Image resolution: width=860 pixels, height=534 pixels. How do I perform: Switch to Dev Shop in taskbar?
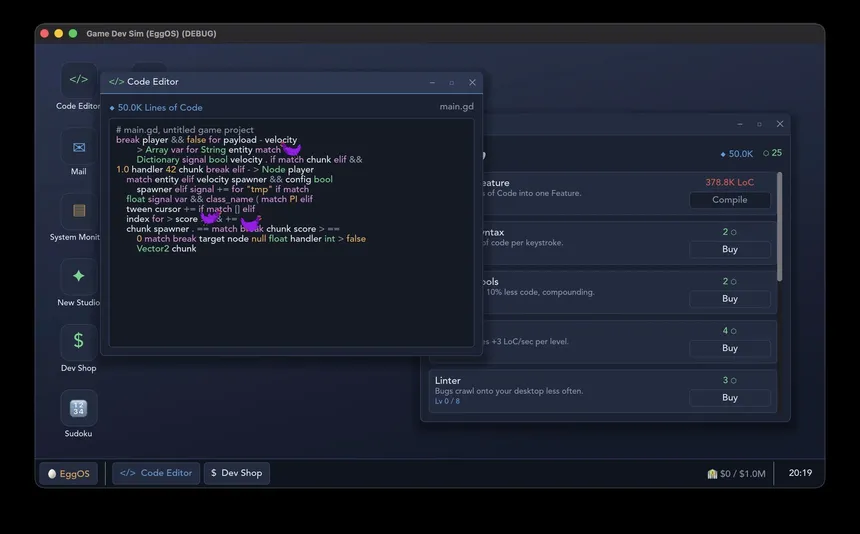[x=237, y=473]
